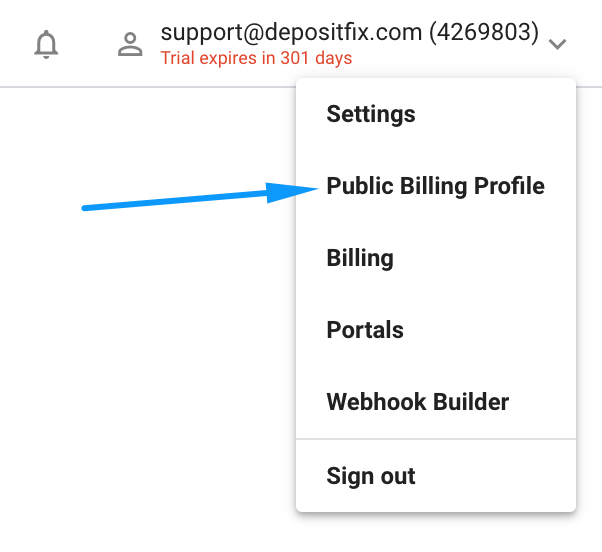Open the notifications bell
The height and width of the screenshot is (552, 602).
46,44
